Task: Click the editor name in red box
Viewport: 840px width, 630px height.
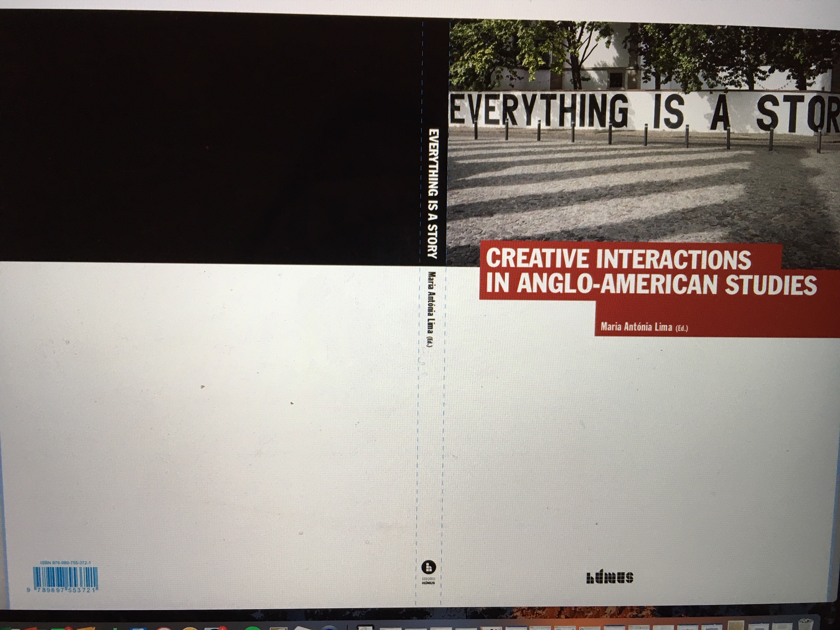Action: [644, 327]
